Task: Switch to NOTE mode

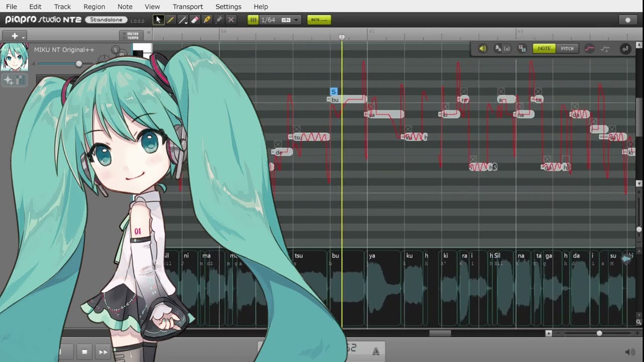Action: [x=544, y=48]
